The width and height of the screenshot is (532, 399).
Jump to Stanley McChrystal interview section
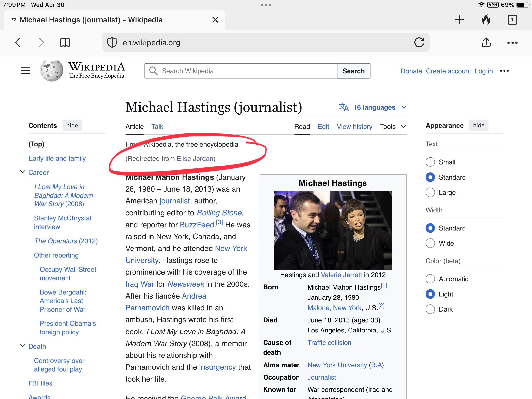click(63, 222)
